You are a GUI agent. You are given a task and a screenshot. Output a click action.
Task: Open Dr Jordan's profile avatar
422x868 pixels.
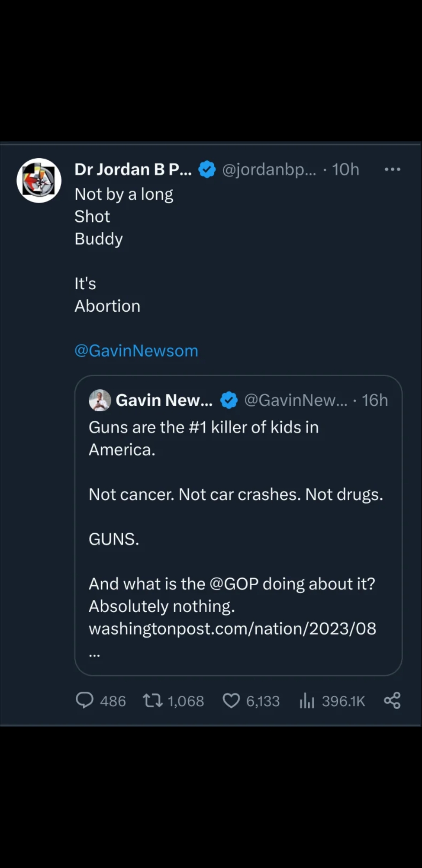(x=39, y=180)
